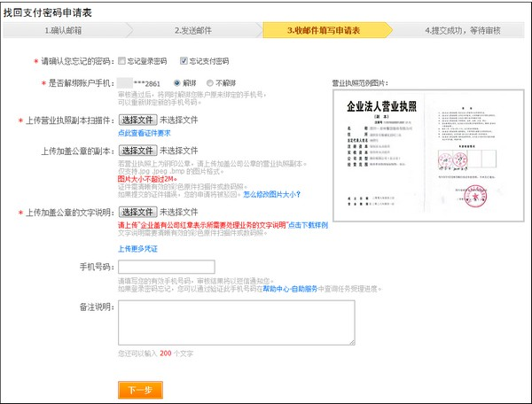Click 选择文件 for 上传加盖公章的副本

click(x=137, y=151)
